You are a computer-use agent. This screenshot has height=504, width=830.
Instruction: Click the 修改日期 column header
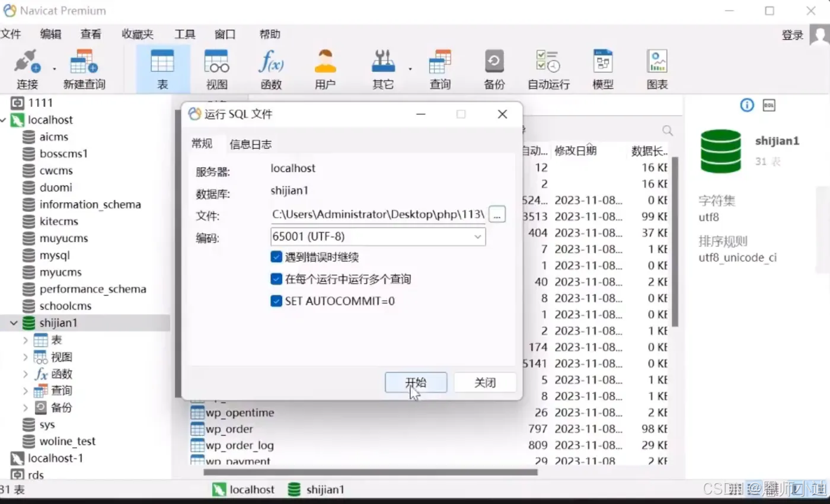[576, 151]
